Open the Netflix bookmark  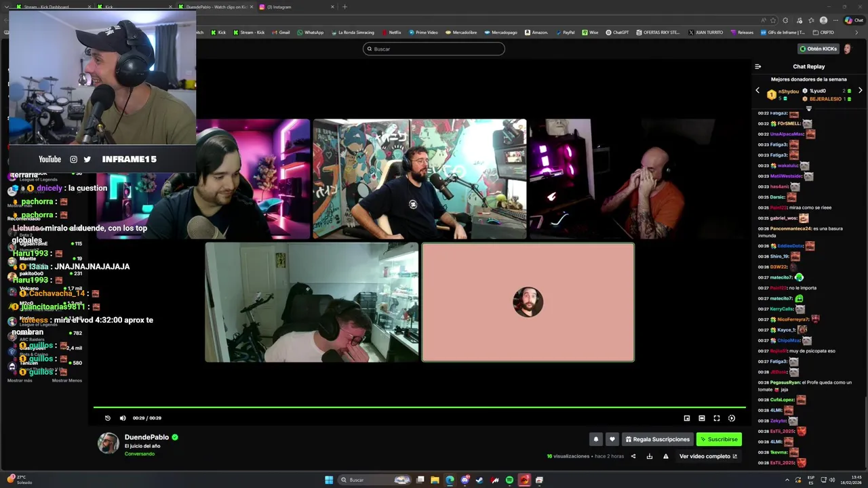pos(391,33)
